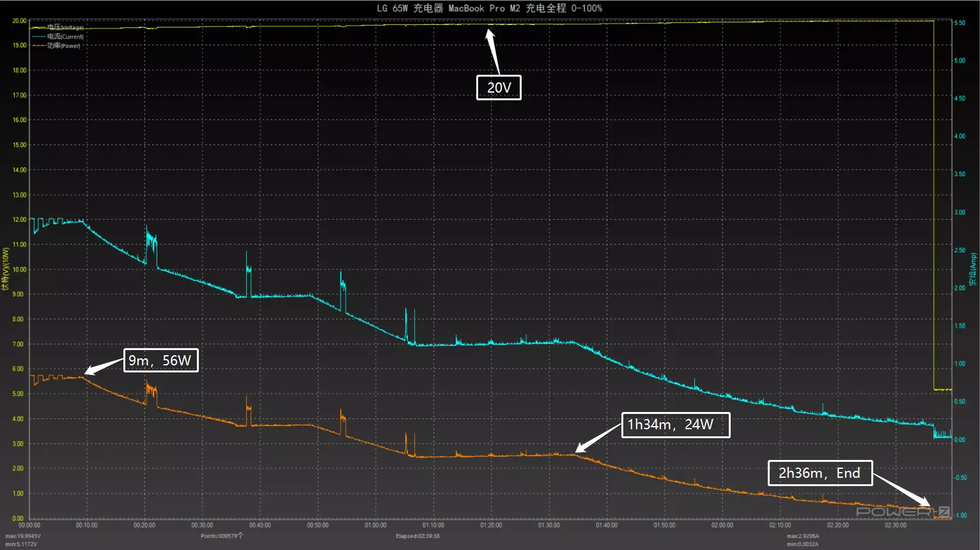This screenshot has width=980, height=550.
Task: Click the 'max:2.9206A' status value
Action: point(803,536)
